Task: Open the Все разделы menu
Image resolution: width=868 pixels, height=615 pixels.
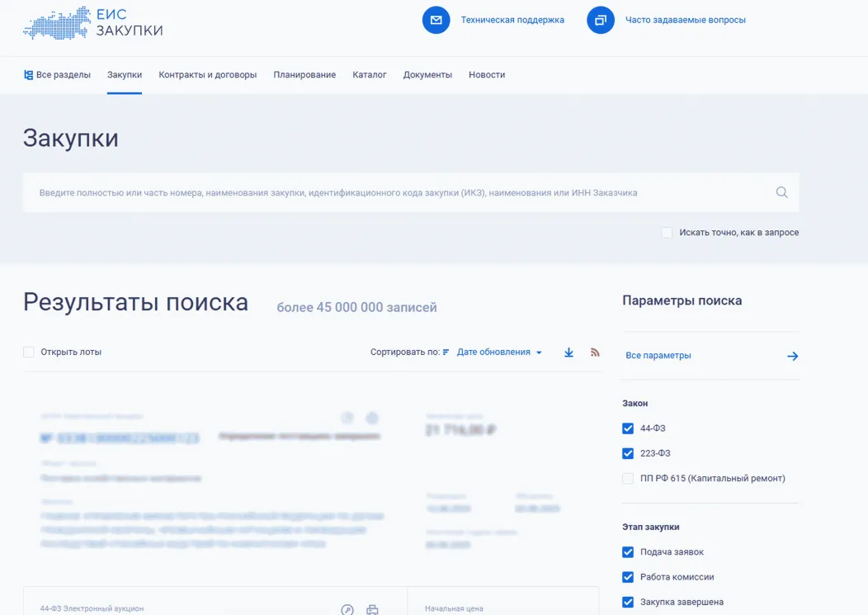Action: 57,75
